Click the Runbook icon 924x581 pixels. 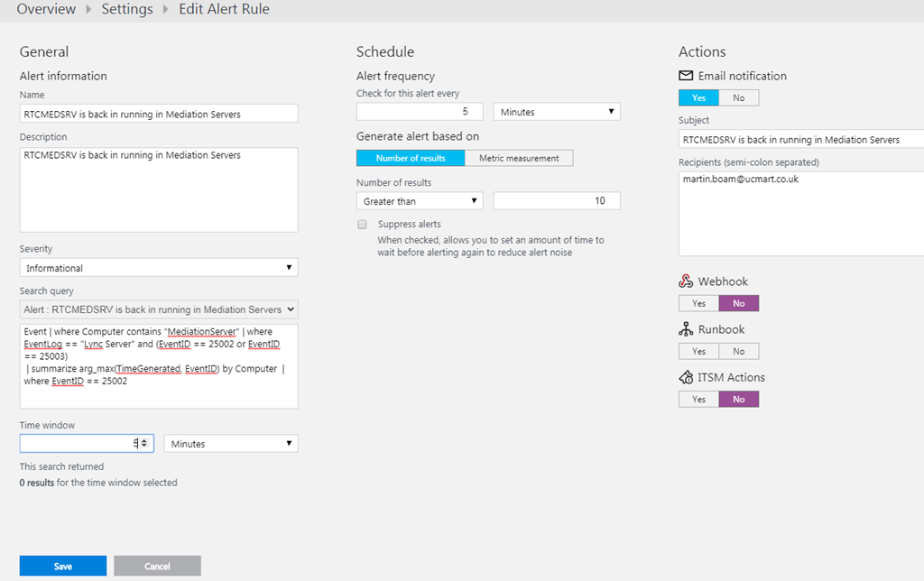pyautogui.click(x=686, y=329)
